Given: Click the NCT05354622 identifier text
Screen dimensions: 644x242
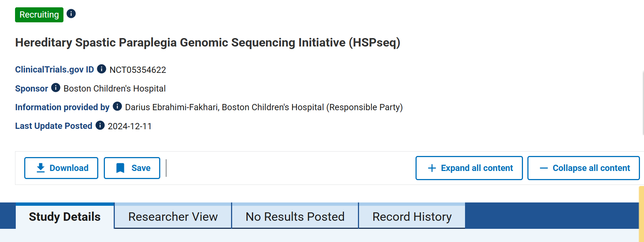Looking at the screenshot, I should tap(138, 70).
